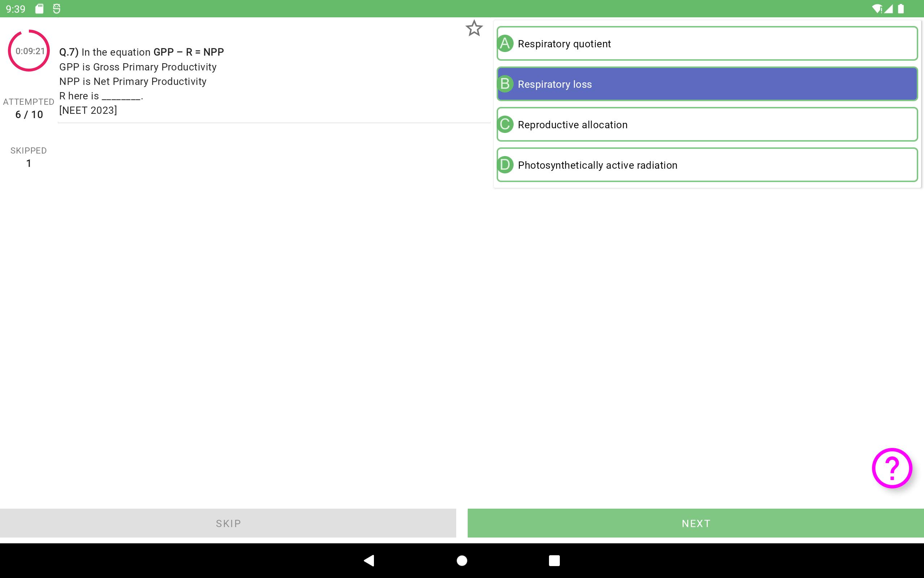Tap the circular countdown timer 0:09:21
This screenshot has height=578, width=924.
29,51
